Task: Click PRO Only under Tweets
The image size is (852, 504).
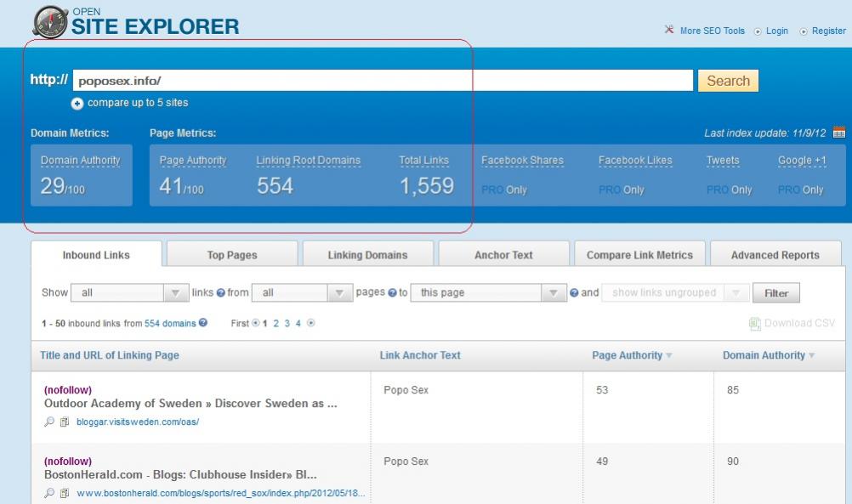Action: click(730, 190)
